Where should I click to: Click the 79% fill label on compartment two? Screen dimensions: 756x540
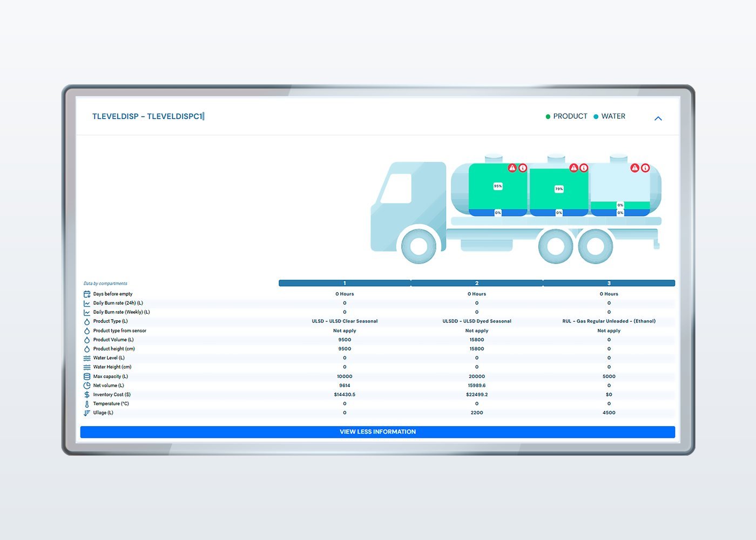559,188
